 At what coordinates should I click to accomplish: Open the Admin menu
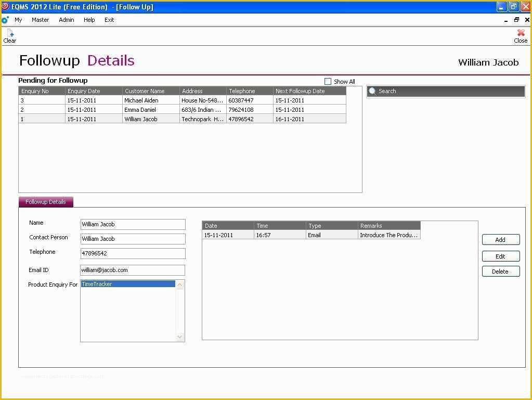[67, 20]
